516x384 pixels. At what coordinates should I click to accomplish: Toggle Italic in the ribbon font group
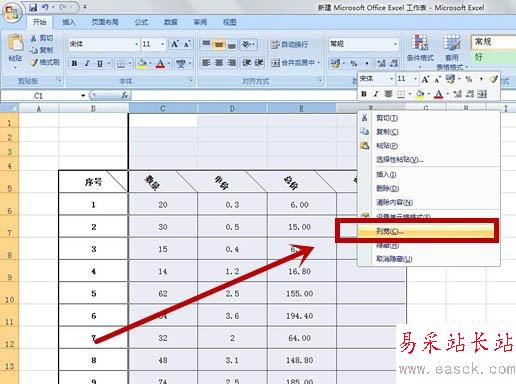tap(87, 63)
